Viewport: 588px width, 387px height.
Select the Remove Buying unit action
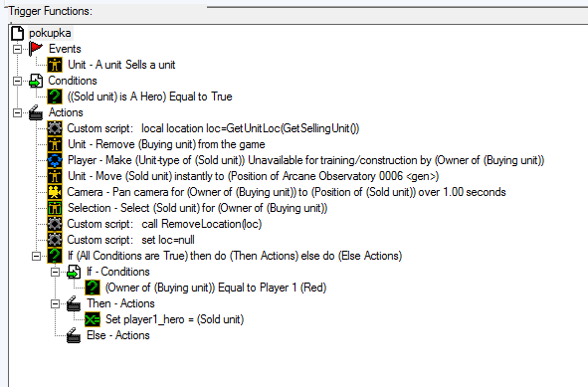click(166, 144)
